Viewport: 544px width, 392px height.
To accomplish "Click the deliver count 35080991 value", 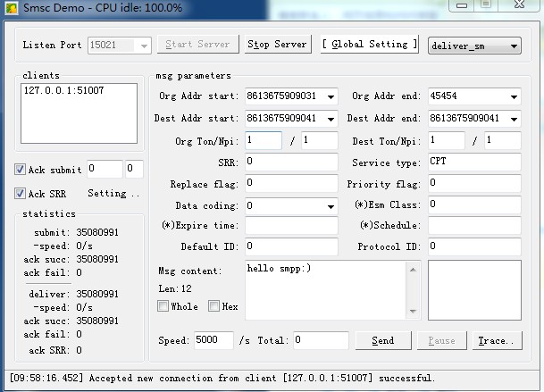I will (97, 294).
